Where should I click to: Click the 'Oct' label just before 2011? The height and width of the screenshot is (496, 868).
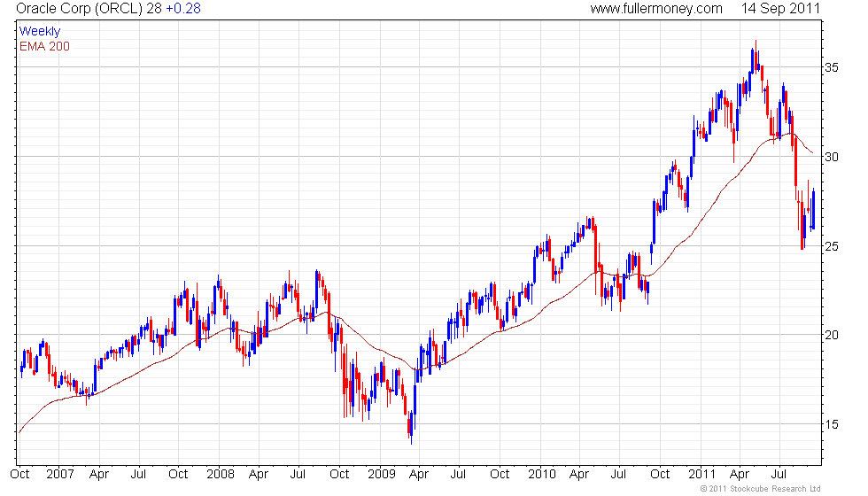point(660,475)
